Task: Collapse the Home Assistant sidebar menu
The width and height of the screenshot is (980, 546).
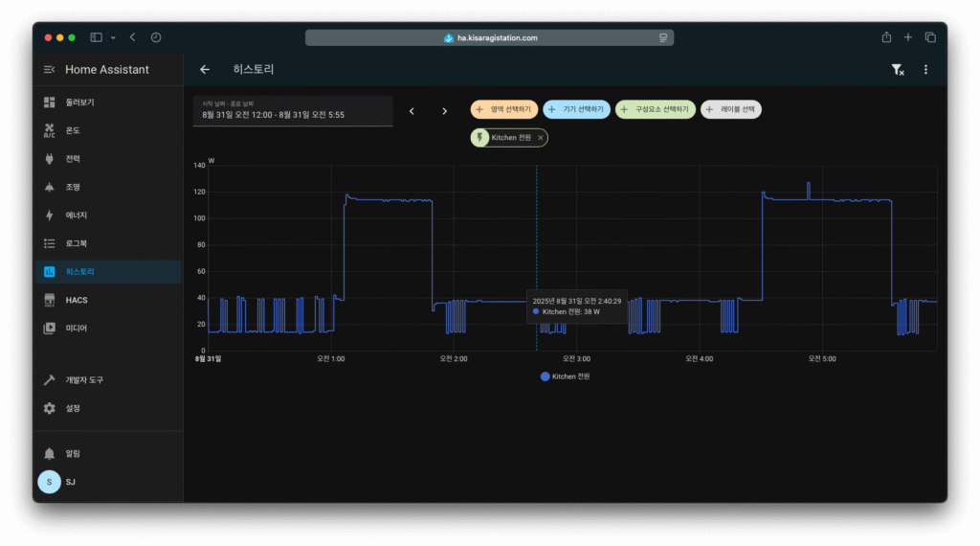Action: tap(50, 70)
